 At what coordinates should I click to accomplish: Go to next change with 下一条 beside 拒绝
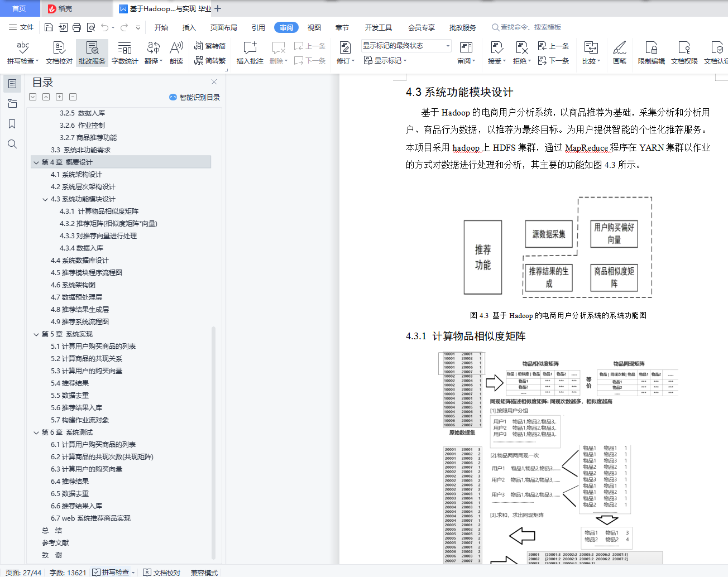pos(553,61)
